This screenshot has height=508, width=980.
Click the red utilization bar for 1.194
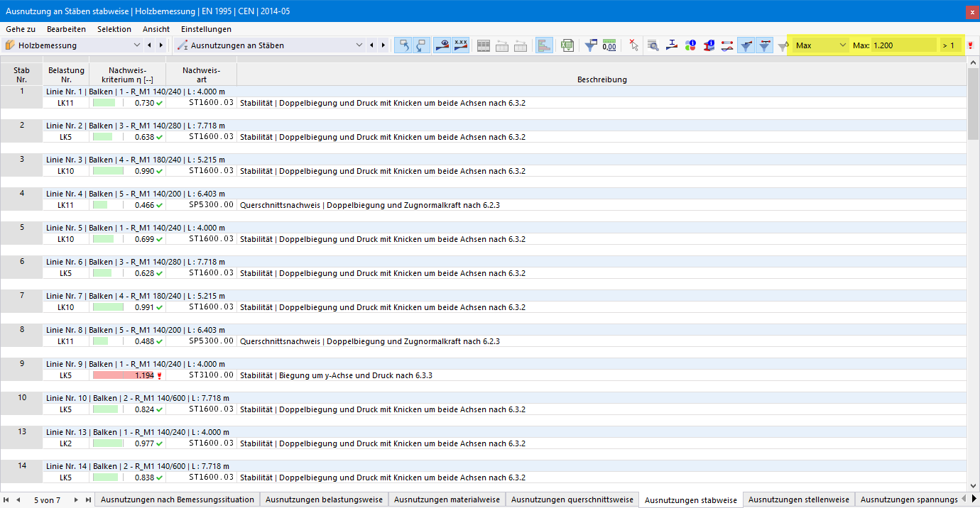(x=124, y=375)
